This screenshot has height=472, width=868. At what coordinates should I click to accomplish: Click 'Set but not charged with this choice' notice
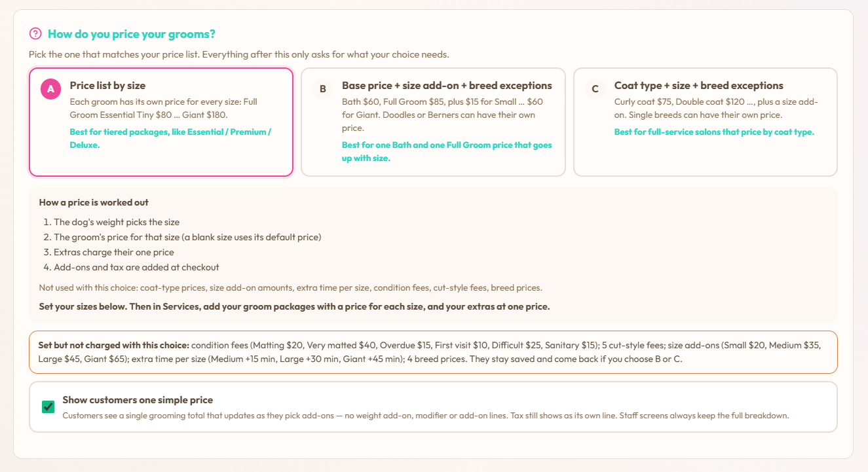click(433, 352)
